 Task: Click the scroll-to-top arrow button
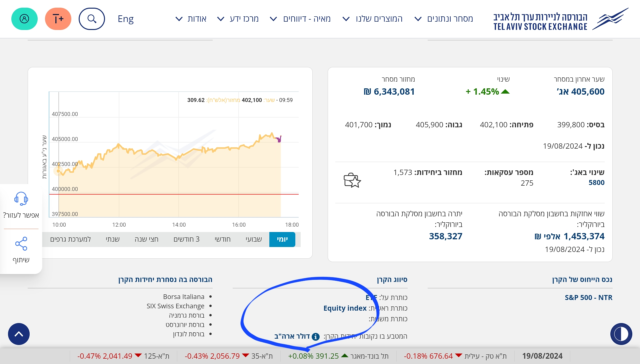click(x=19, y=334)
